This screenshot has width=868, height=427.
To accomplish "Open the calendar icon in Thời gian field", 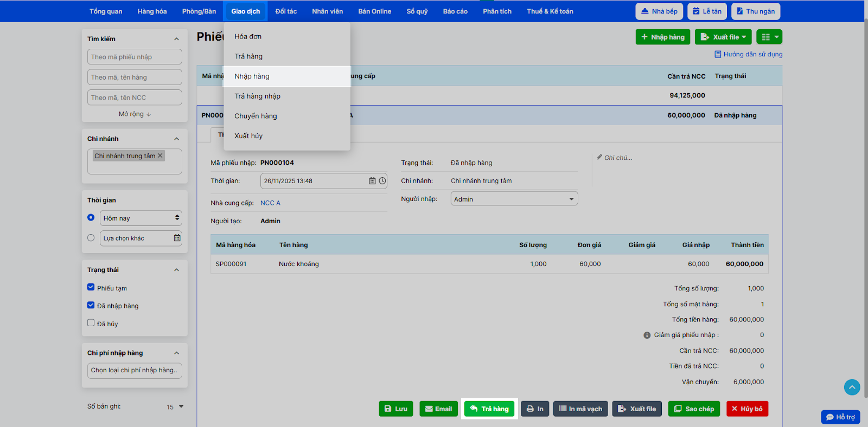I will click(x=372, y=181).
